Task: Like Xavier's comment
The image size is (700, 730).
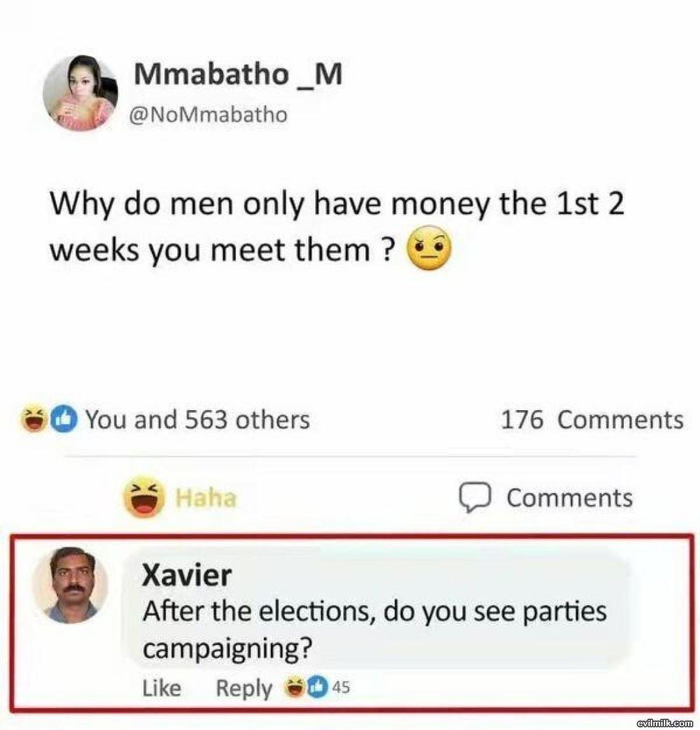Action: pos(162,687)
